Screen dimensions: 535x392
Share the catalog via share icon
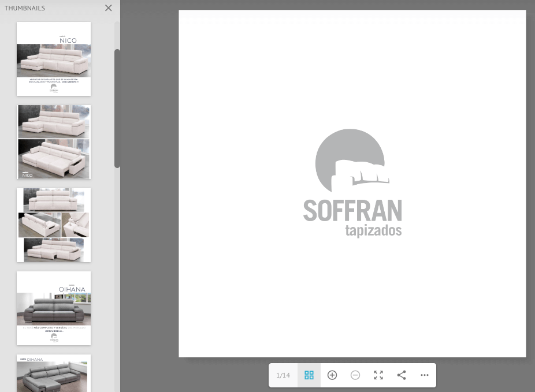[x=402, y=375]
